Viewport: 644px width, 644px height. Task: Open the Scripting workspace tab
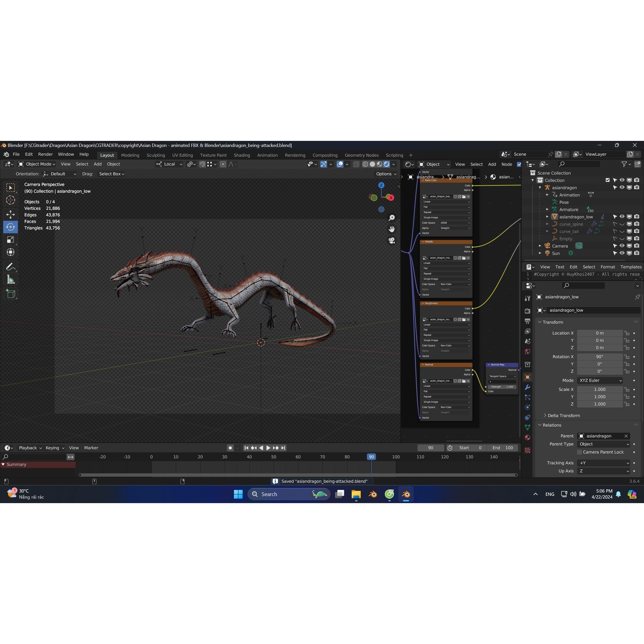394,155
